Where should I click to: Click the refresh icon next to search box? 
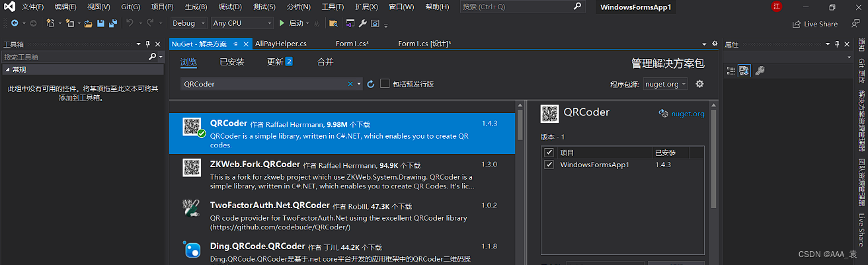(x=371, y=84)
